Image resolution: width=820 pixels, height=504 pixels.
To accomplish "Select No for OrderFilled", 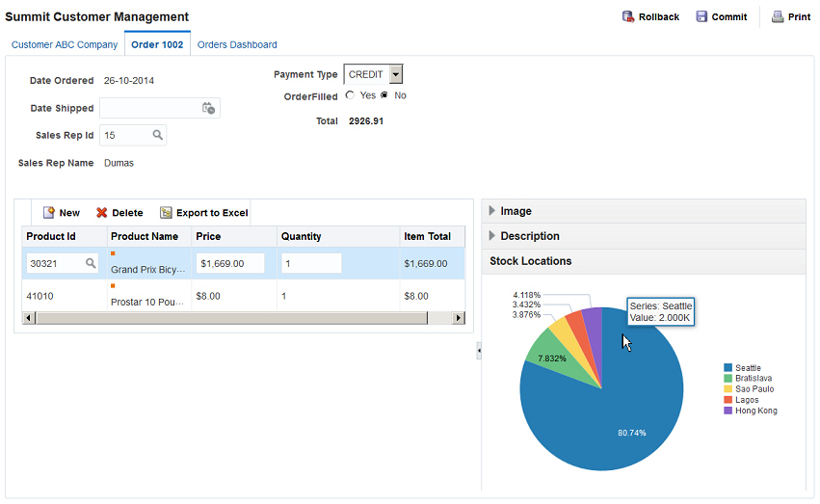I will tap(384, 95).
